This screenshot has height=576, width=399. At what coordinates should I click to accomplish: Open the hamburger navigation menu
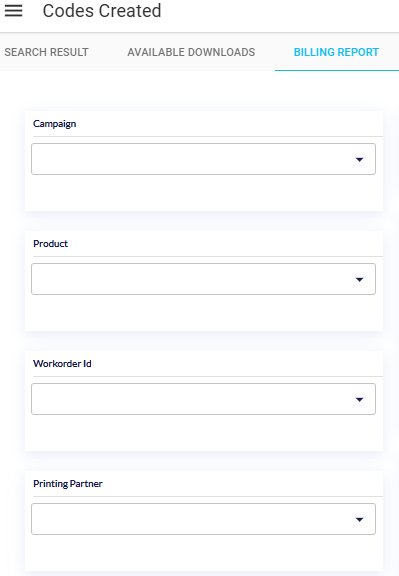pyautogui.click(x=14, y=11)
